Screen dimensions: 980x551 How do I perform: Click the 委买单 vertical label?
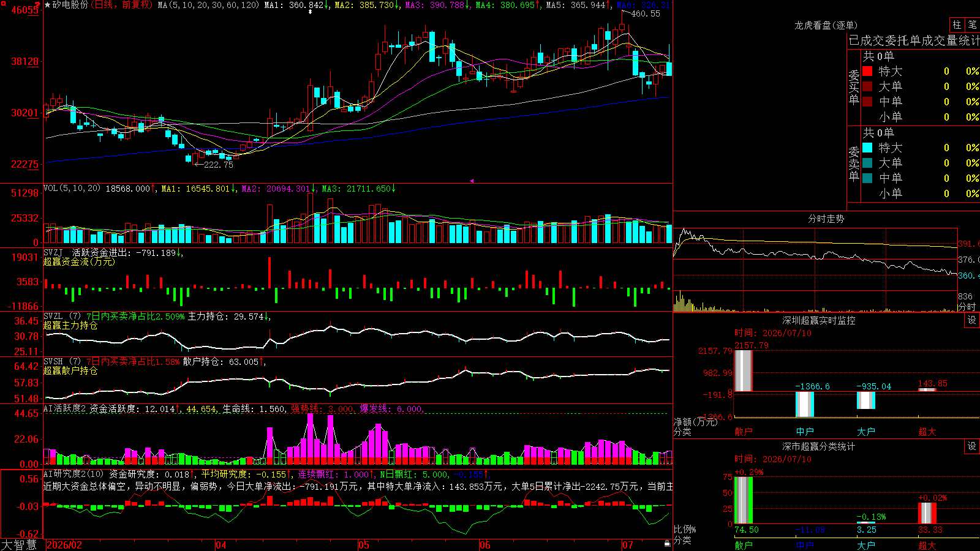854,88
